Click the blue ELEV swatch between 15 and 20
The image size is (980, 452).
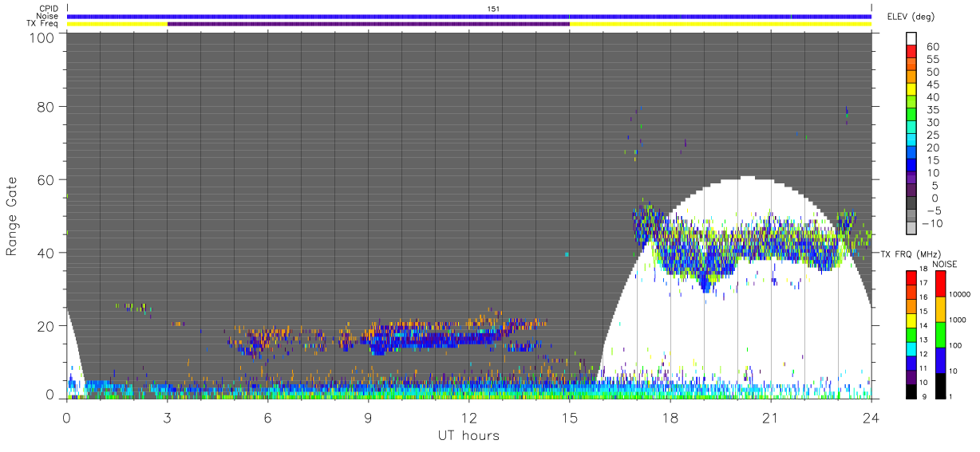click(x=912, y=153)
